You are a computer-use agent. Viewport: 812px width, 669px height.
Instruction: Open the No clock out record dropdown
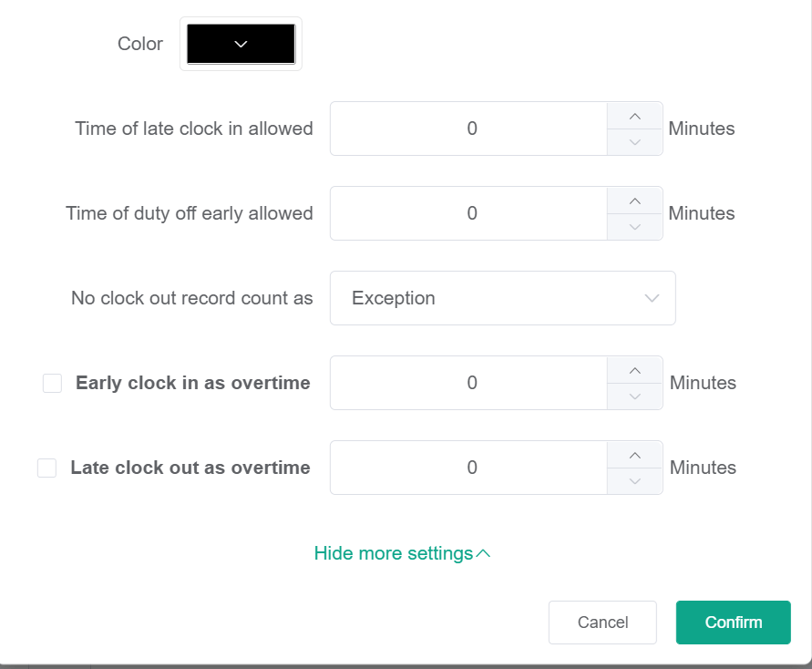coord(502,298)
